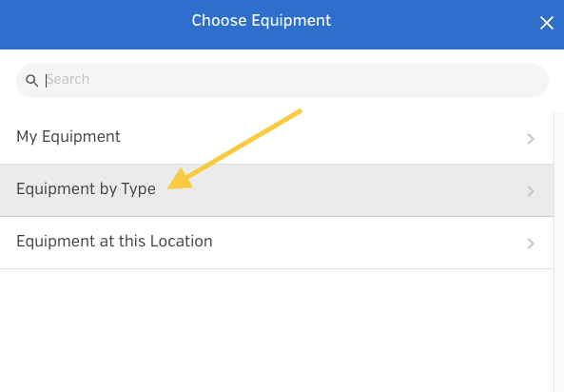Choose the My Equipment label text
This screenshot has width=564, height=392.
point(68,137)
